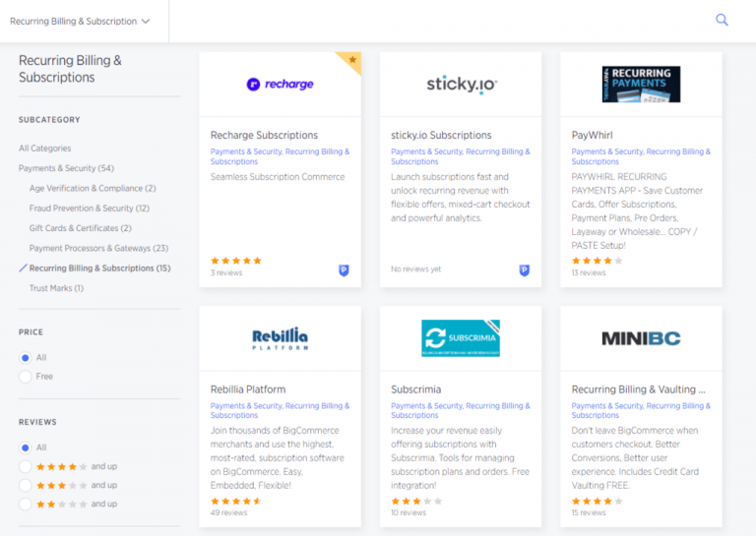This screenshot has width=756, height=536.
Task: Select Recurring Billing & Subscriptions (15) subcategory
Action: (99, 268)
